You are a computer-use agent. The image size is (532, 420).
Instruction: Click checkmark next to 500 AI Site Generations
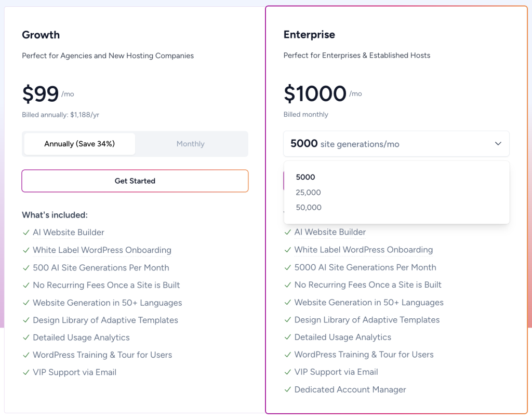pyautogui.click(x=26, y=268)
